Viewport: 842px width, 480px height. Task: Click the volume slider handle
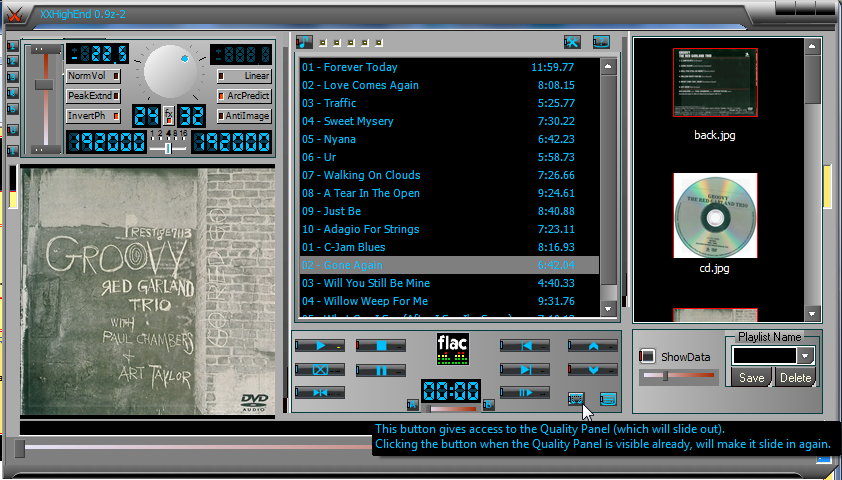coord(44,85)
